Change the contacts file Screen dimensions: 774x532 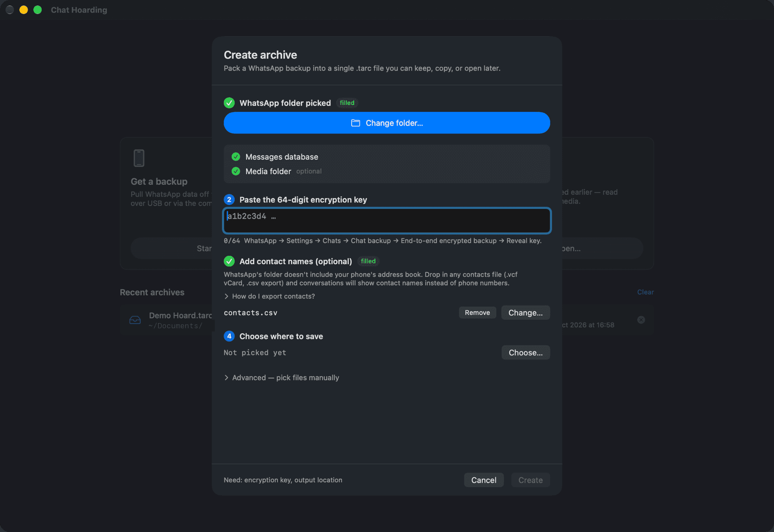click(x=525, y=312)
